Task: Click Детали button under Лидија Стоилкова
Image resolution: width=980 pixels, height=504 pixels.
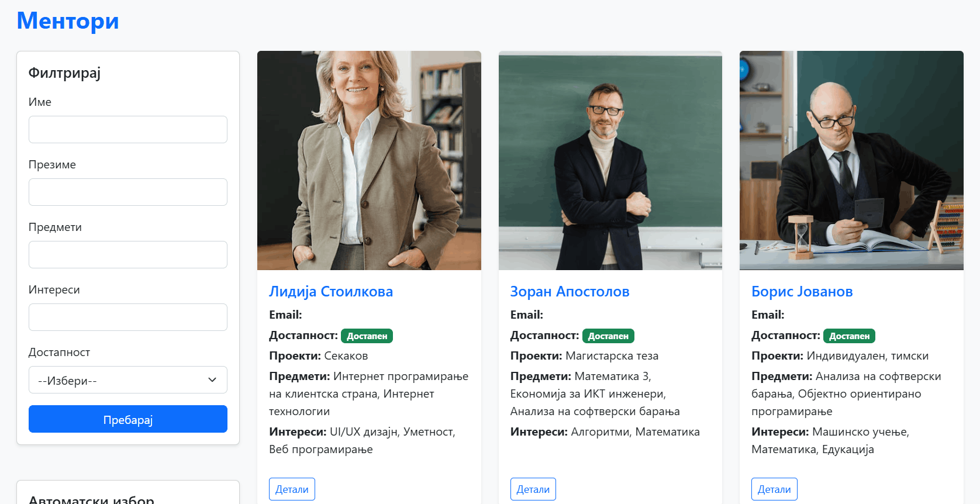Action: tap(292, 489)
